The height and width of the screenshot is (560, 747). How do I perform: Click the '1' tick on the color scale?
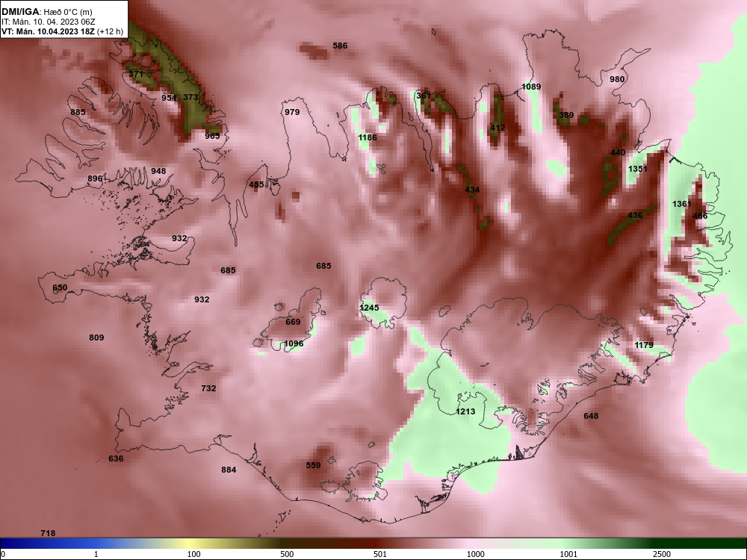tap(96, 554)
